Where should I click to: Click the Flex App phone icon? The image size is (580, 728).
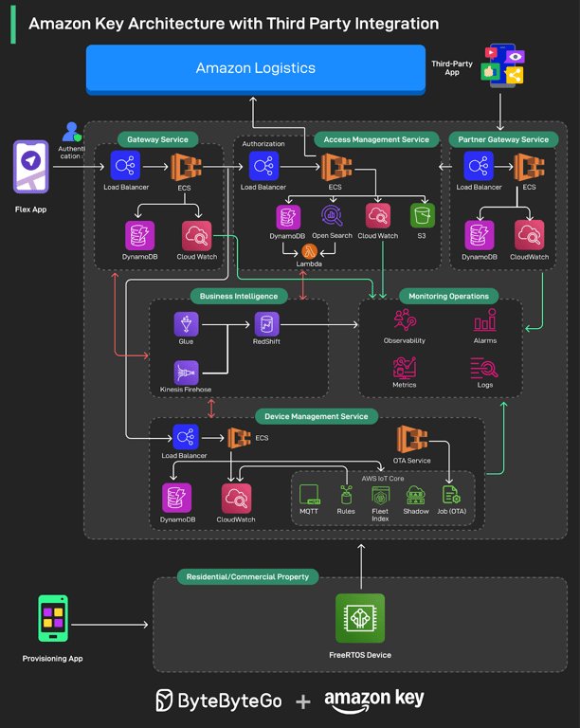click(x=30, y=166)
